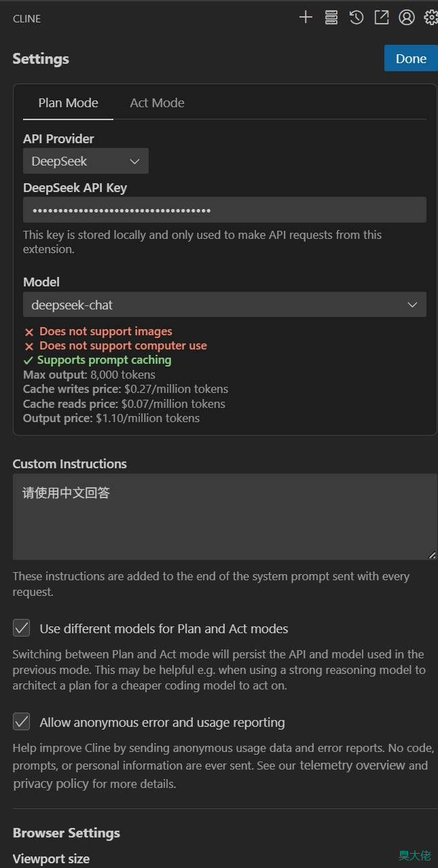Click the CLINE panel title
This screenshot has width=438, height=868.
(x=26, y=18)
